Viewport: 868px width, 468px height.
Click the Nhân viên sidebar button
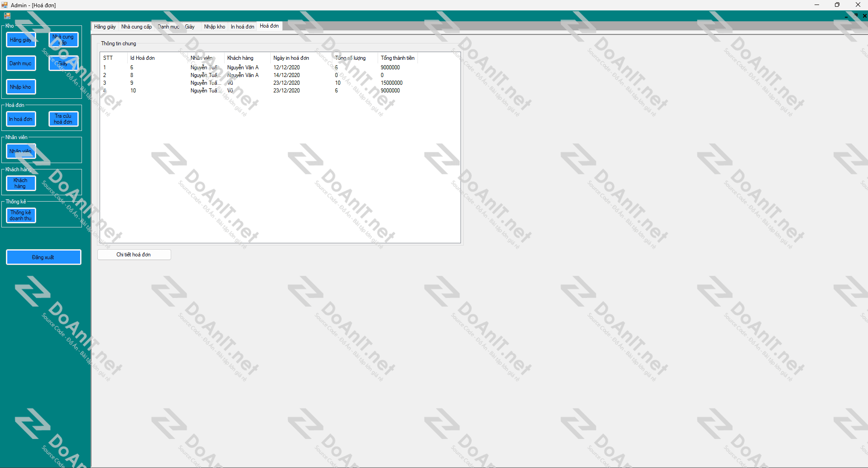click(21, 151)
